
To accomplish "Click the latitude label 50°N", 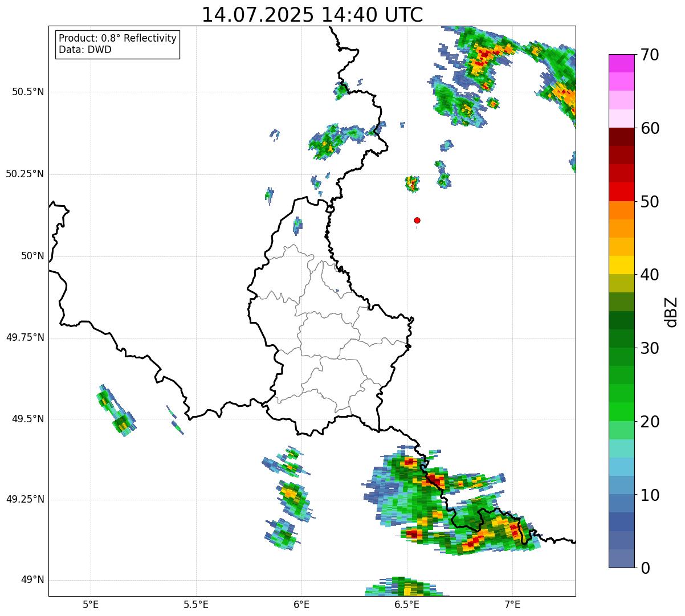I will pos(32,256).
